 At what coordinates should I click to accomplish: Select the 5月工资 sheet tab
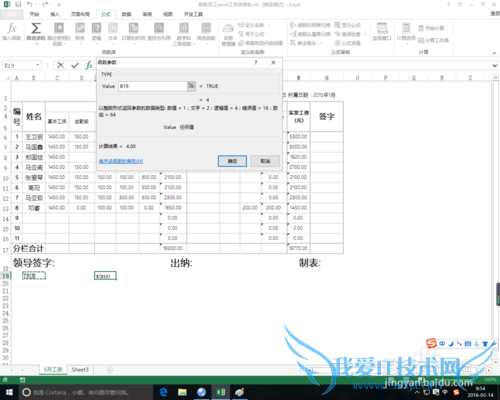pyautogui.click(x=53, y=370)
